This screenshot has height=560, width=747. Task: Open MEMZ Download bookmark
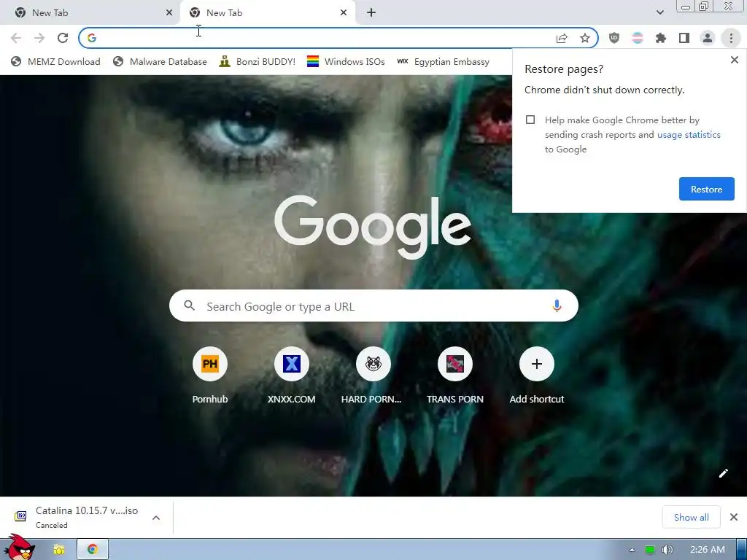click(55, 61)
